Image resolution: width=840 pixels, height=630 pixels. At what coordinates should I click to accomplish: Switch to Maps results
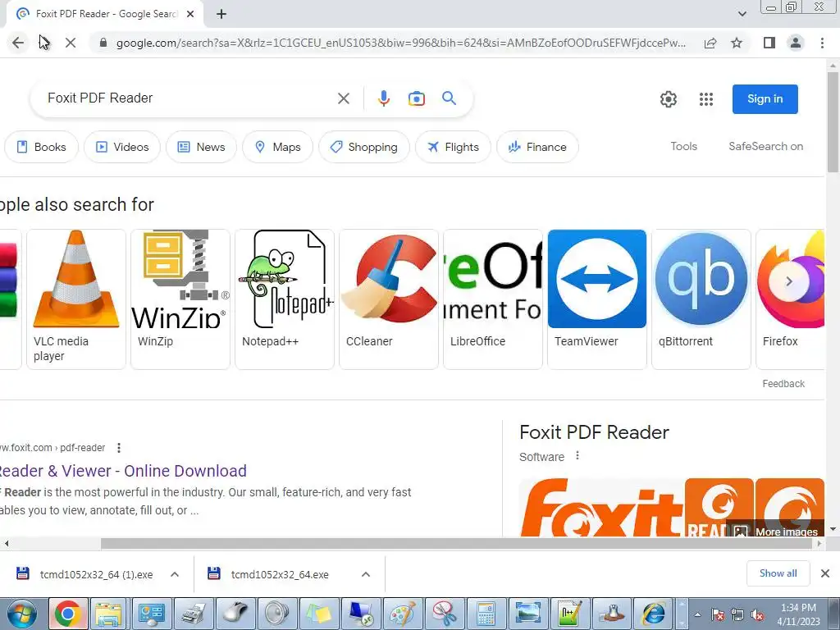(277, 147)
